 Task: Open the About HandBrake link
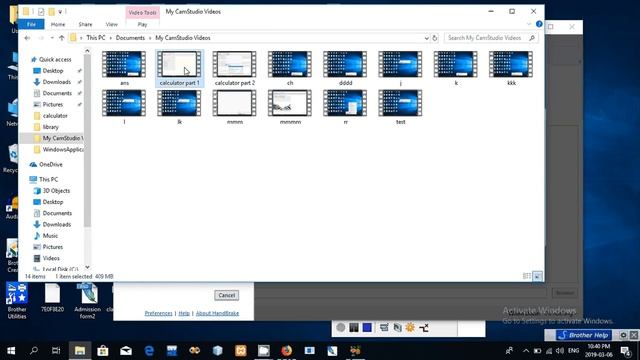click(x=217, y=313)
